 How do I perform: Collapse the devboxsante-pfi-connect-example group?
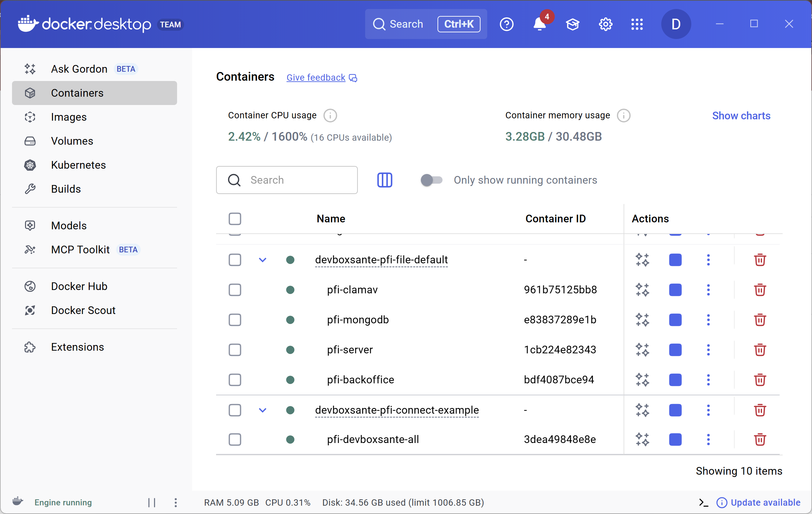(x=263, y=410)
